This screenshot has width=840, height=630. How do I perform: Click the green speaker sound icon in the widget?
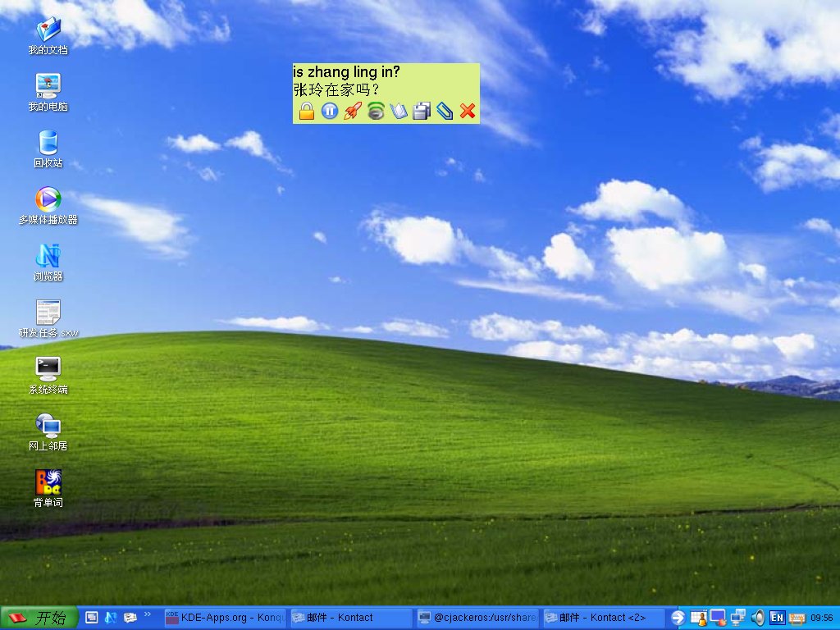coord(376,111)
